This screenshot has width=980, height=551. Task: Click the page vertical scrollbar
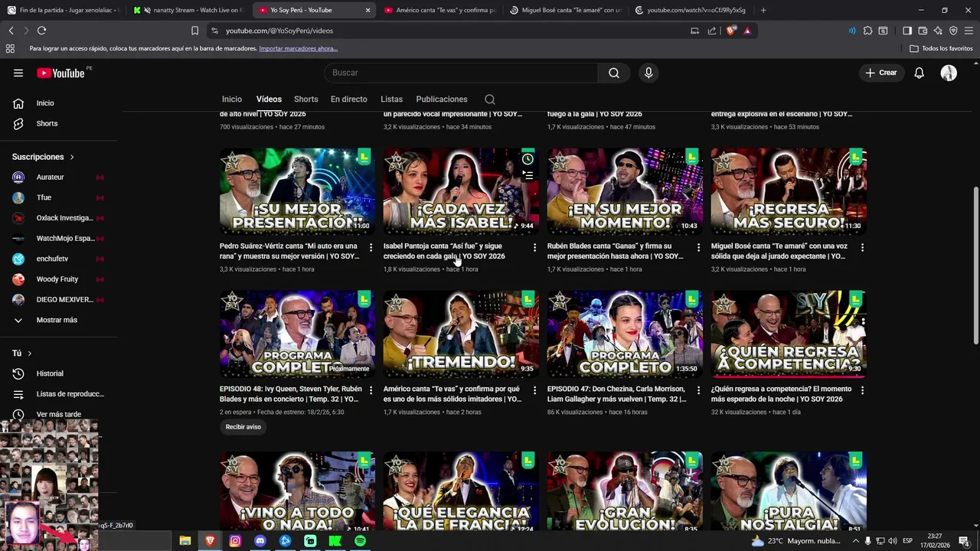tap(975, 264)
